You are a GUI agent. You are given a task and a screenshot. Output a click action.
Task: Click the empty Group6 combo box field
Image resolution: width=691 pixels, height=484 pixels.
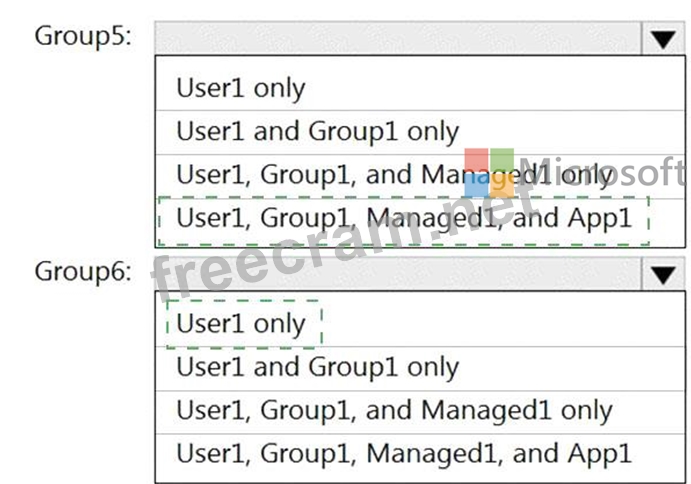point(397,274)
